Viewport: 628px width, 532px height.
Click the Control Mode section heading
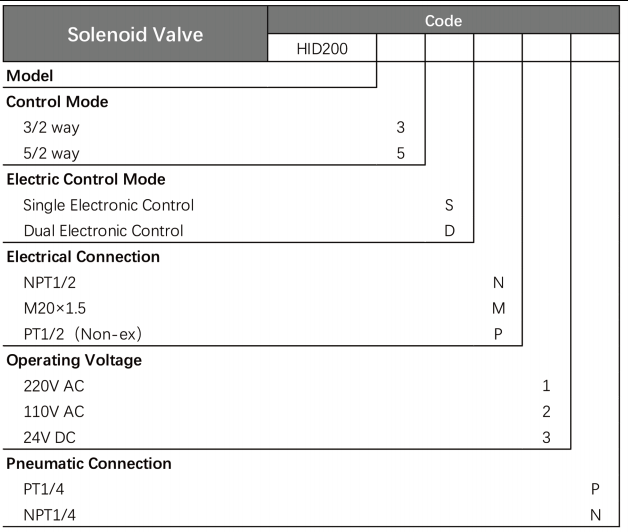coord(57,101)
